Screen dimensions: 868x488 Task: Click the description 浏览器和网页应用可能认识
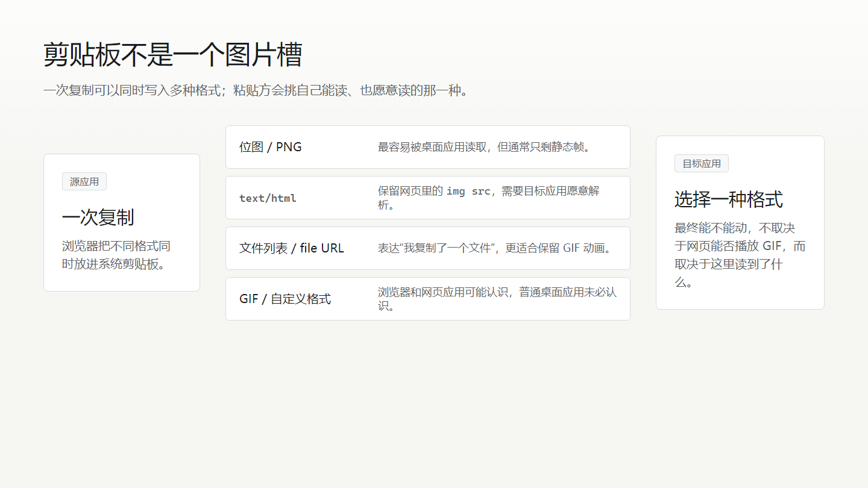[x=497, y=299]
